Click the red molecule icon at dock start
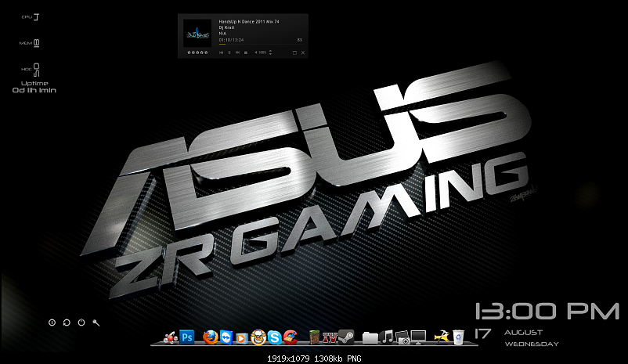This screenshot has width=628, height=364. pyautogui.click(x=171, y=338)
